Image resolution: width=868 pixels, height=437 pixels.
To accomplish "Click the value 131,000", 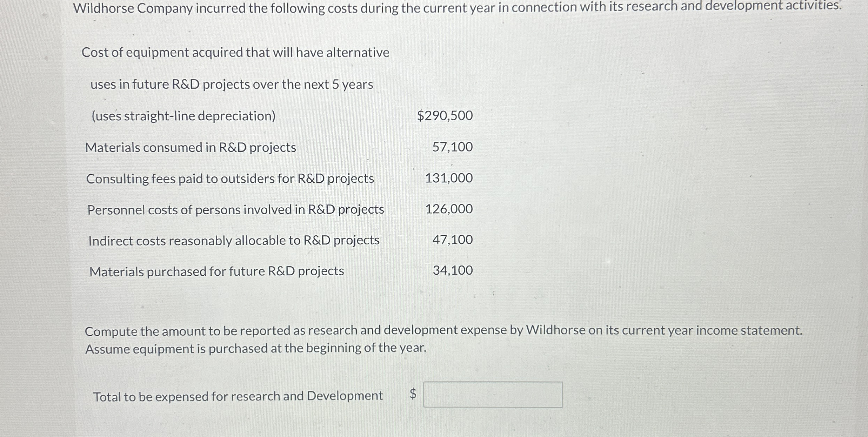I will pos(448,179).
